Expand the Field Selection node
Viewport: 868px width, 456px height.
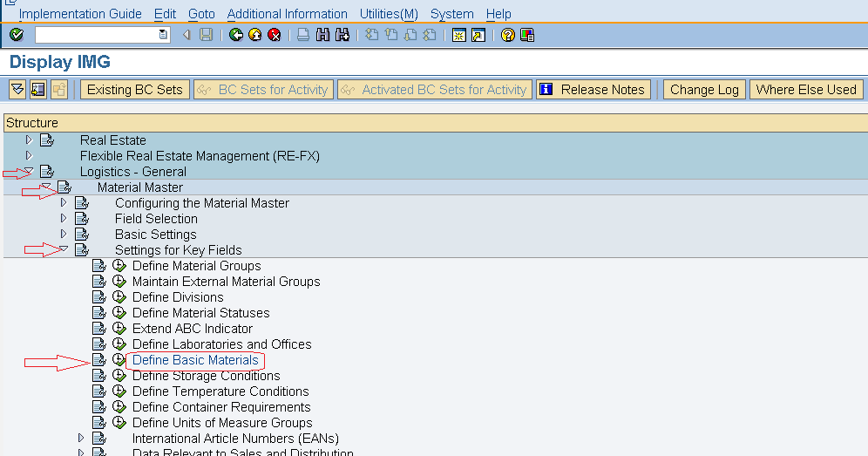click(x=64, y=218)
